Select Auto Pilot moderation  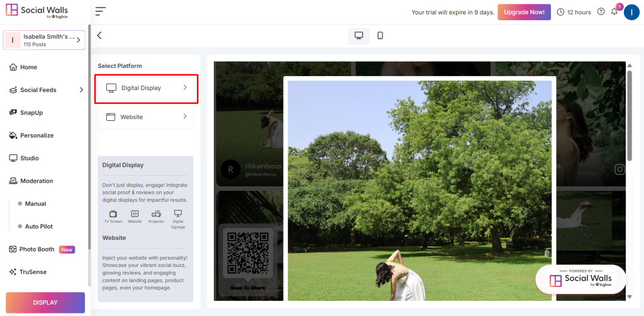tap(39, 227)
